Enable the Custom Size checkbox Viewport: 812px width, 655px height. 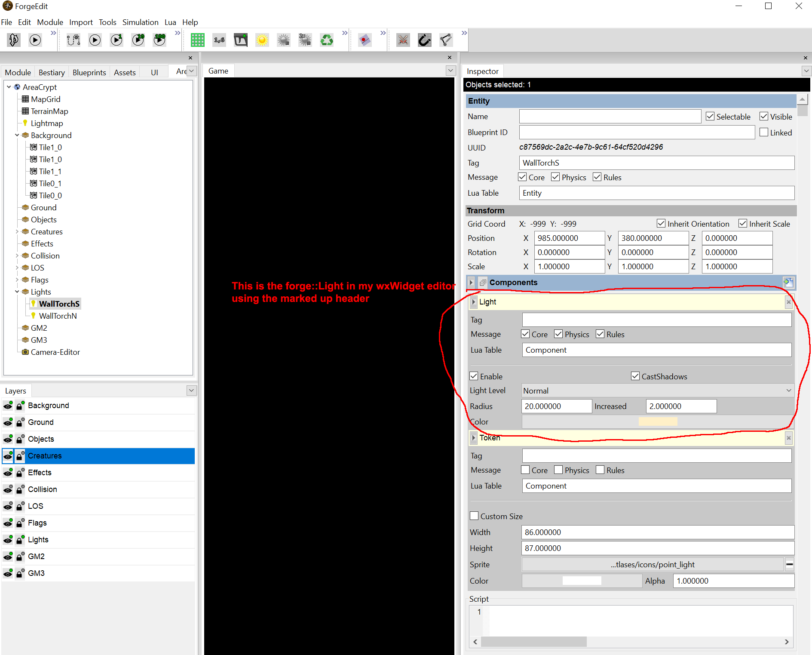(474, 516)
